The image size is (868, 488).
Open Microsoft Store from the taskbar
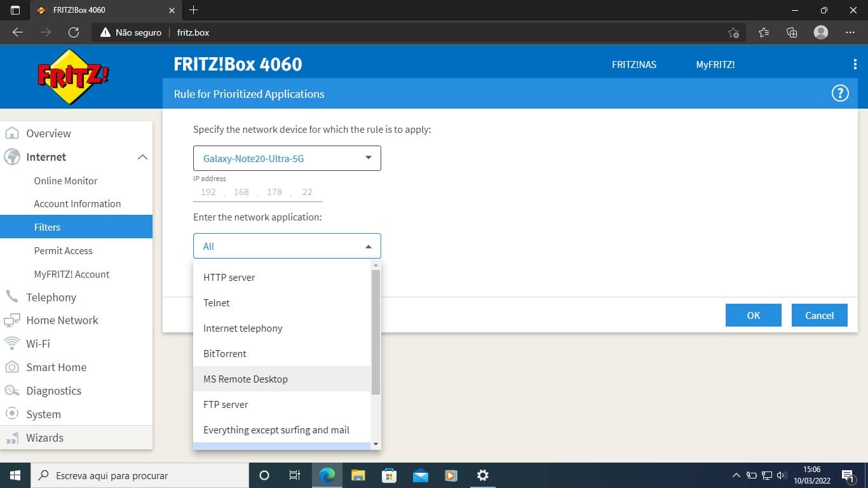pyautogui.click(x=389, y=475)
